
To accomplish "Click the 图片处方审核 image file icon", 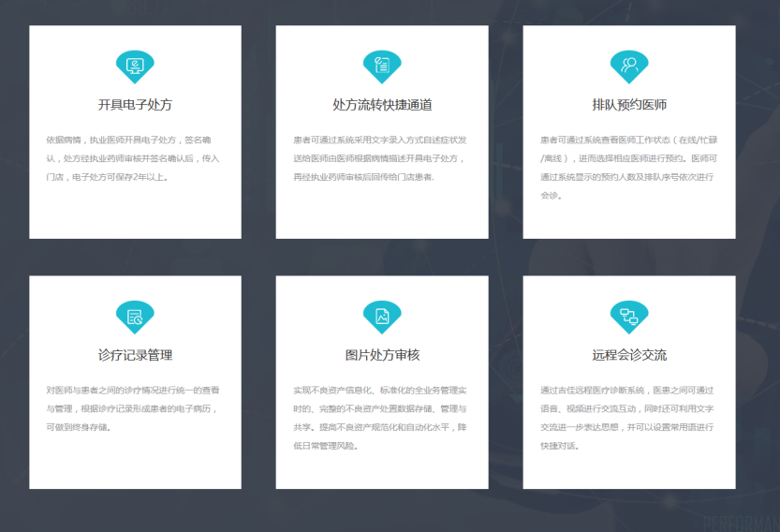I will [x=382, y=317].
